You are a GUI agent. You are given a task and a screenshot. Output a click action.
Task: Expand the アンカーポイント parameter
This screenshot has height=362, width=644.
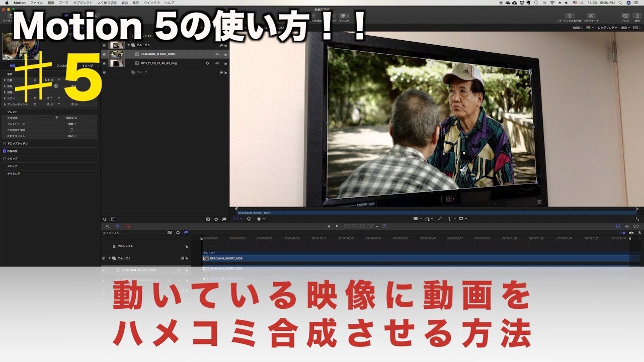coord(5,104)
